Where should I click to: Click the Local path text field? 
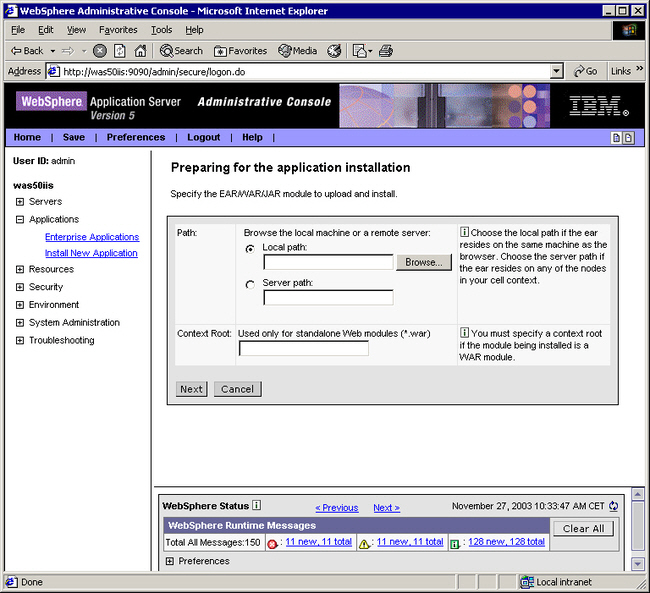328,262
